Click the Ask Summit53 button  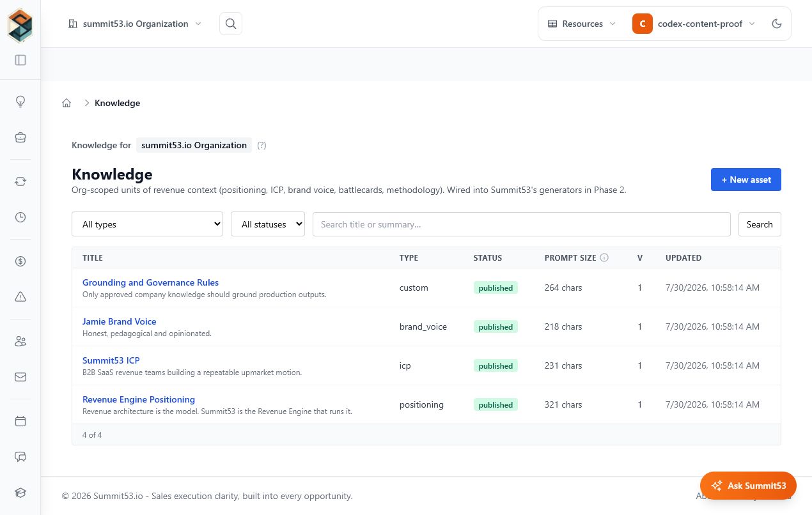[x=748, y=486]
